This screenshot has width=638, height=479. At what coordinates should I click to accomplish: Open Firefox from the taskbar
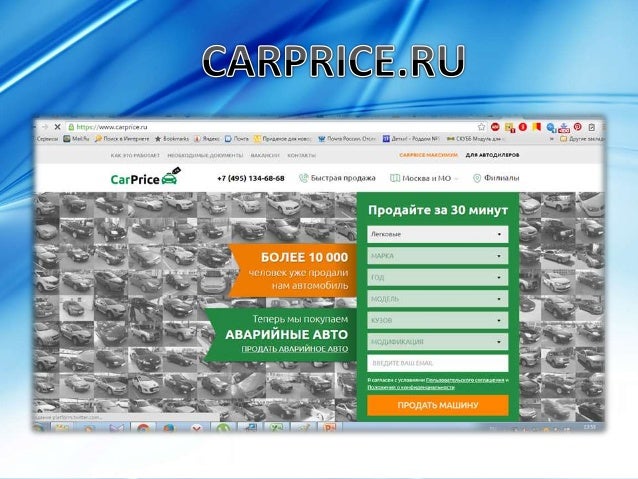point(169,428)
